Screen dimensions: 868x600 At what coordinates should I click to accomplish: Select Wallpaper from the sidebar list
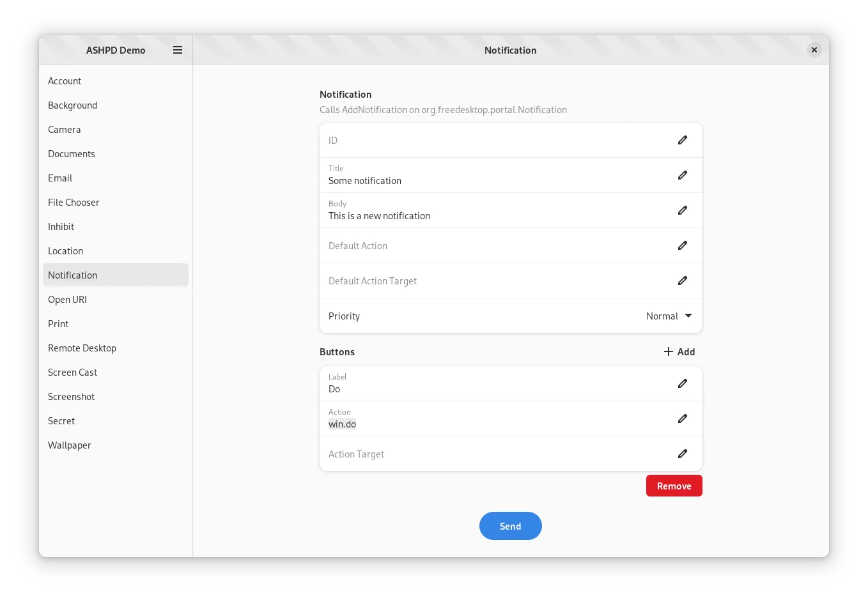click(x=69, y=445)
